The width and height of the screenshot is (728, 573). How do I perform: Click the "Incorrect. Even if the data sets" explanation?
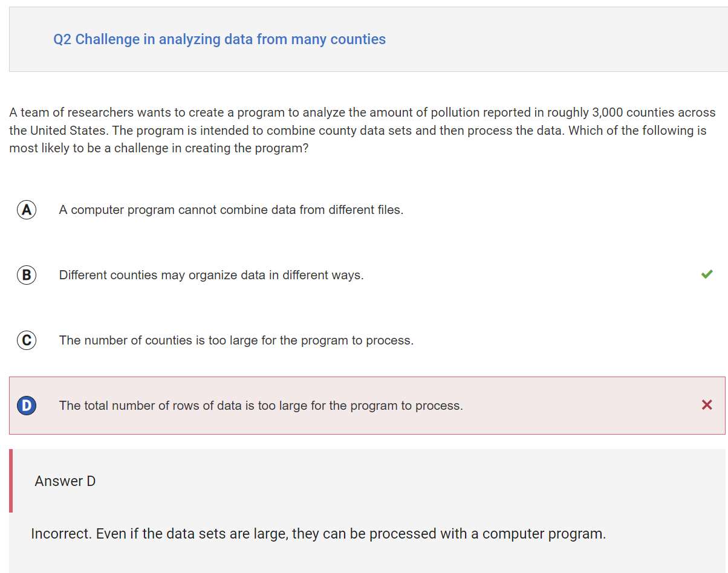tap(319, 534)
